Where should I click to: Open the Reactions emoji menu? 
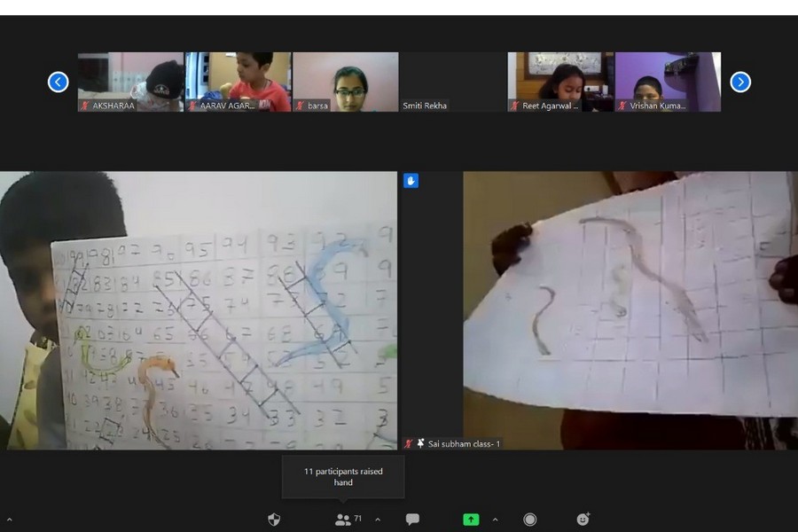pos(583,520)
